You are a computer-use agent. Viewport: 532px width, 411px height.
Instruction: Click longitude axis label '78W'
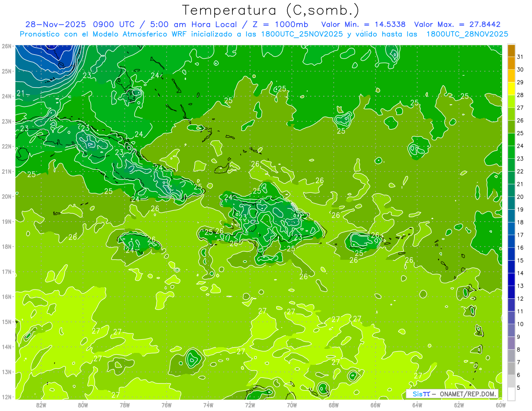[x=125, y=405]
